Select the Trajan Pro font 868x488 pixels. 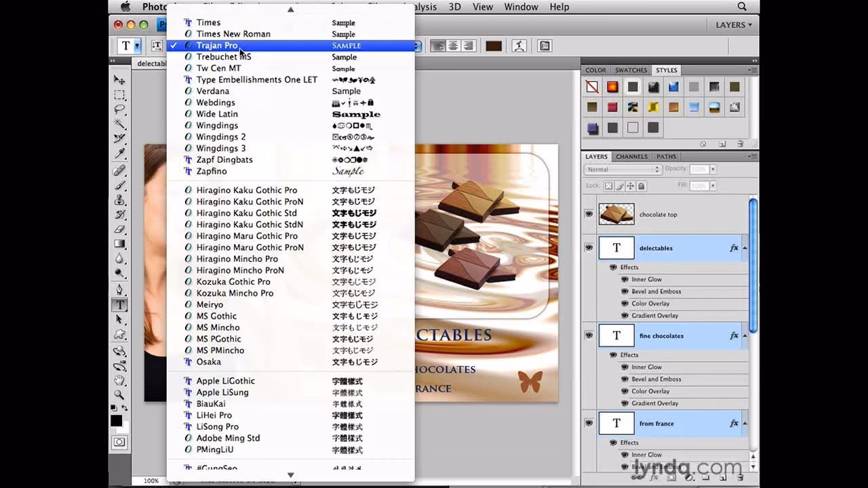pos(217,45)
